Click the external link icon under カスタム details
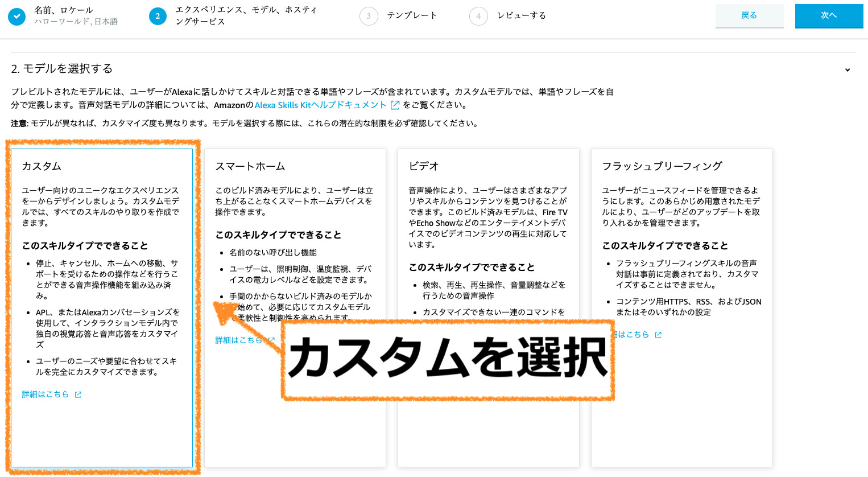This screenshot has width=868, height=477. pos(78,394)
